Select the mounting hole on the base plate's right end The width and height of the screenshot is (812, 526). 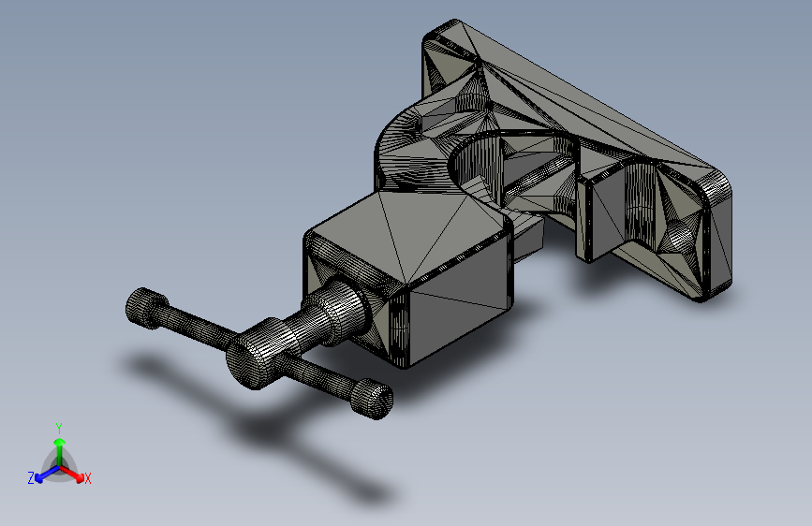coord(680,238)
